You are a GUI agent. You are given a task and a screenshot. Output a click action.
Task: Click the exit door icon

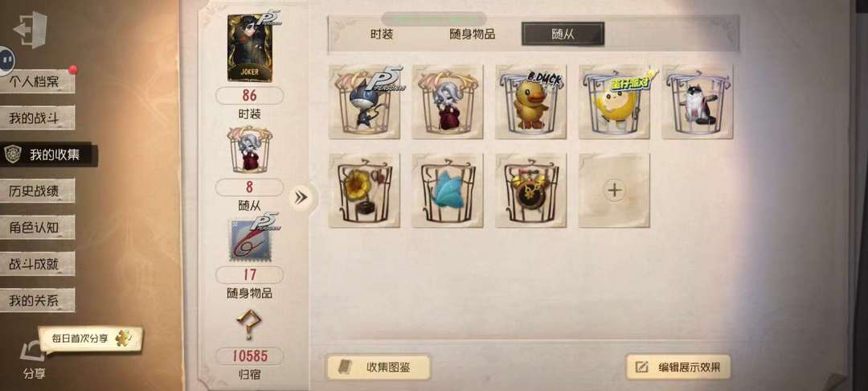pyautogui.click(x=31, y=30)
